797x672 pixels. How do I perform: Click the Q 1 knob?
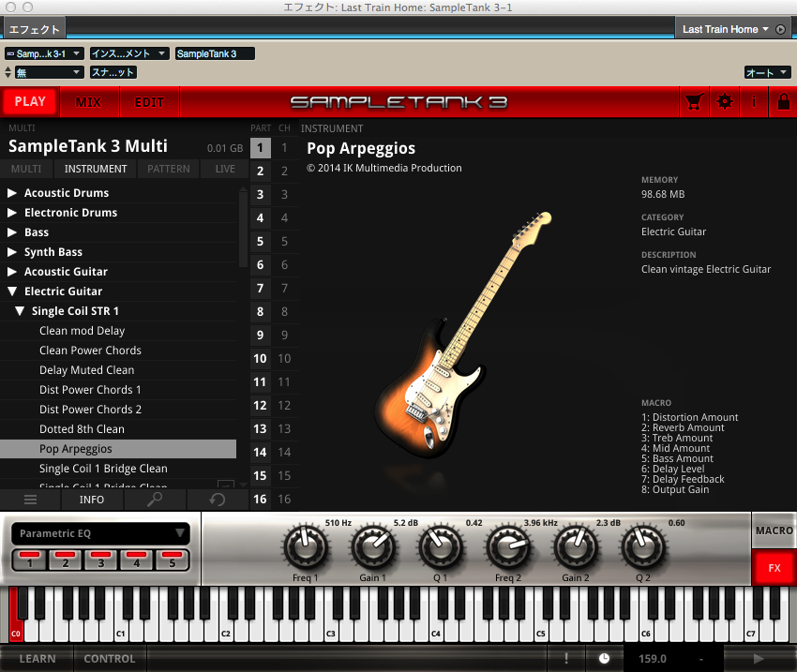point(440,547)
